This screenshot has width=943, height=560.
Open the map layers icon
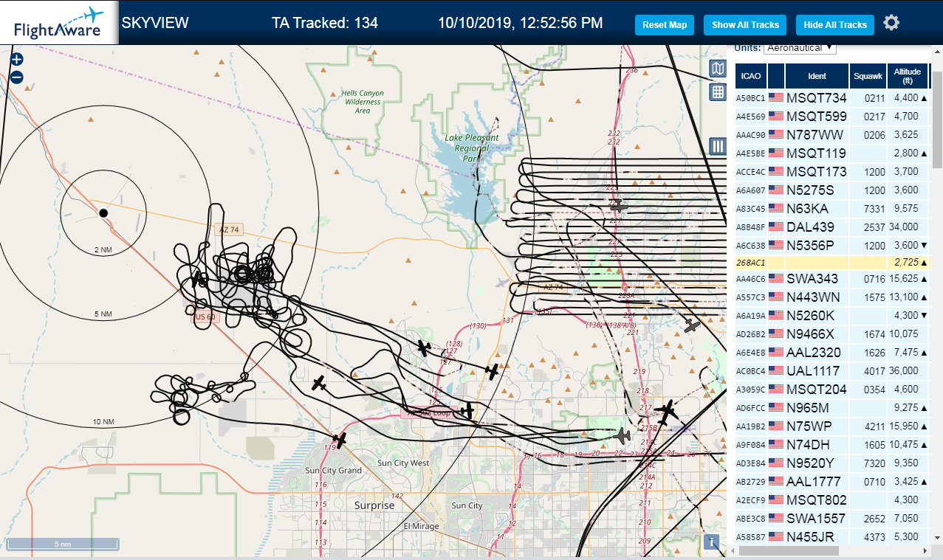718,69
